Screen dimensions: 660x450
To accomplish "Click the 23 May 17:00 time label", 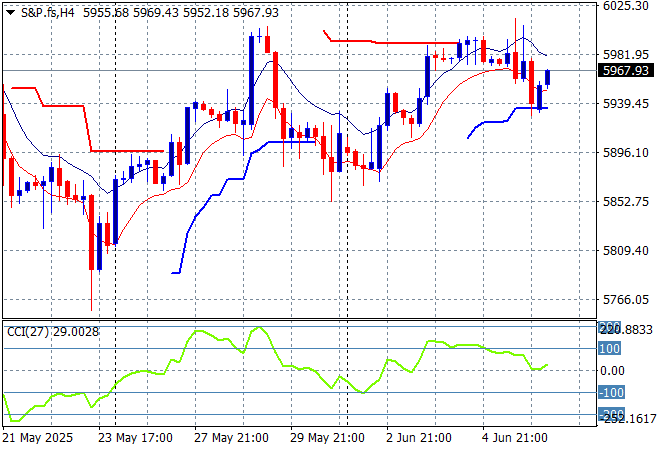I will coord(135,438).
